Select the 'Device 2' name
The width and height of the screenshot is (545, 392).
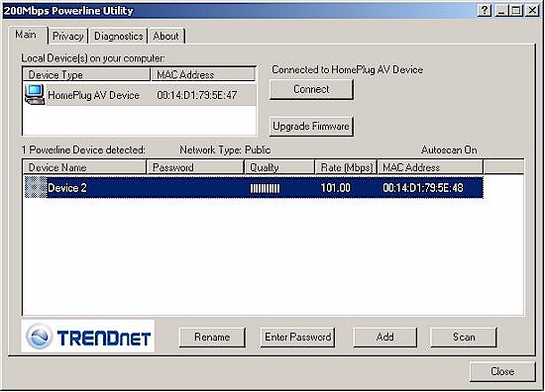67,188
